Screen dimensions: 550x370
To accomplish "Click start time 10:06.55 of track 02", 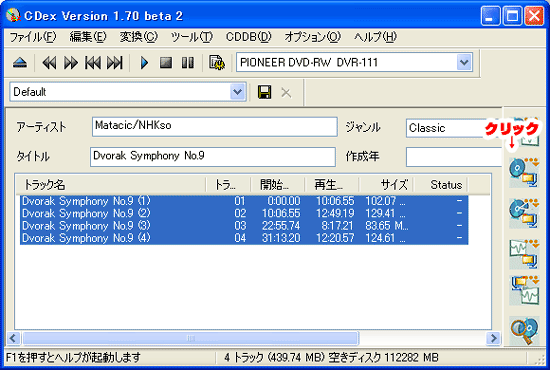I will point(281,214).
